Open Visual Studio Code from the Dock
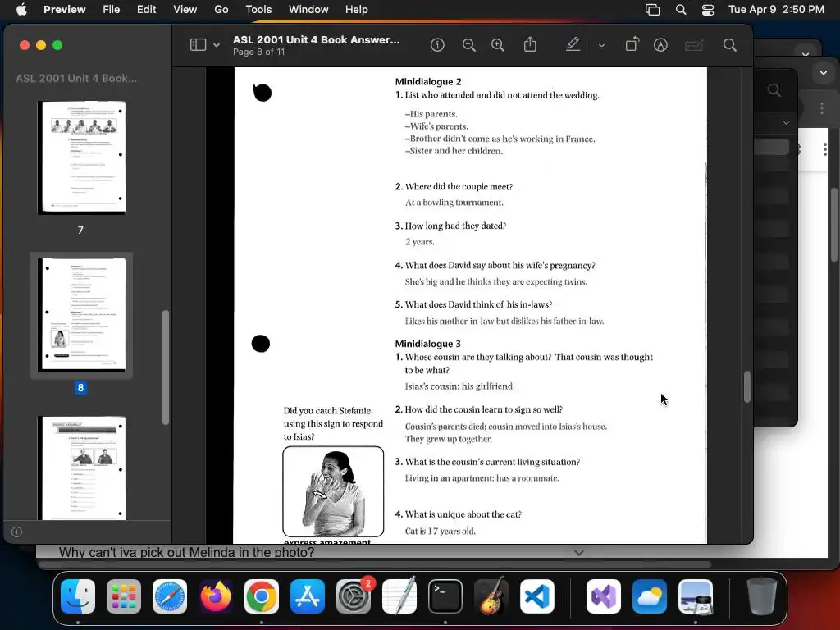The height and width of the screenshot is (630, 840). point(536,596)
